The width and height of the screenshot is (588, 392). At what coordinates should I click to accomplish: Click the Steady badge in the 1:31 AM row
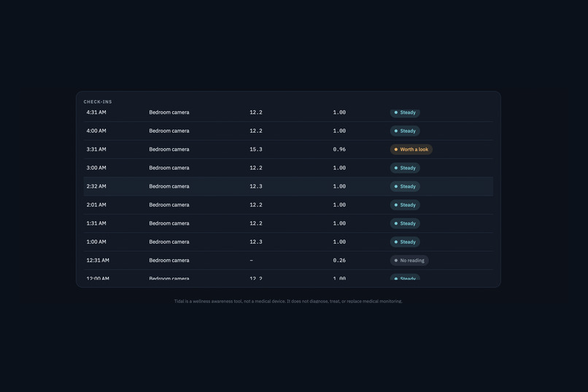pyautogui.click(x=405, y=223)
